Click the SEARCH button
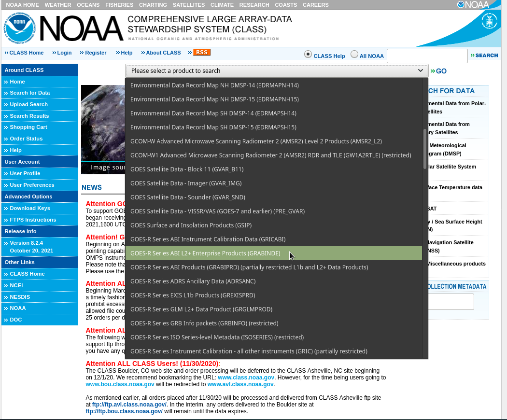The image size is (507, 420). [484, 56]
